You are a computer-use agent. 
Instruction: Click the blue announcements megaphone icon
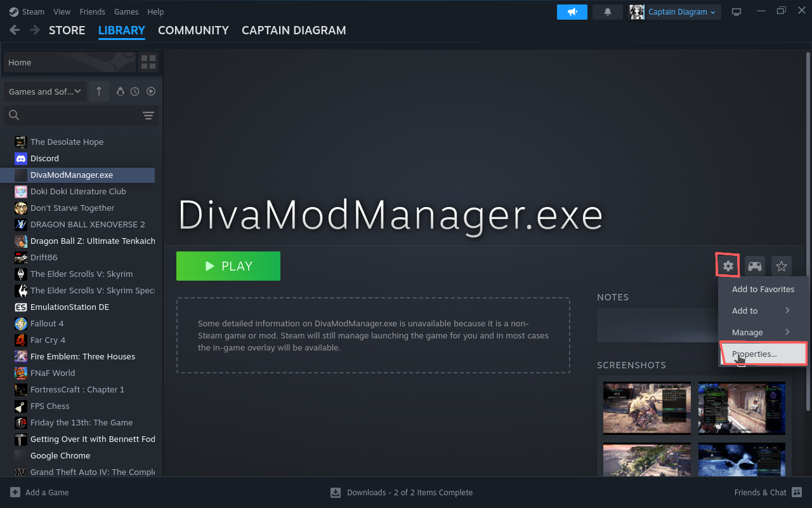tap(572, 12)
